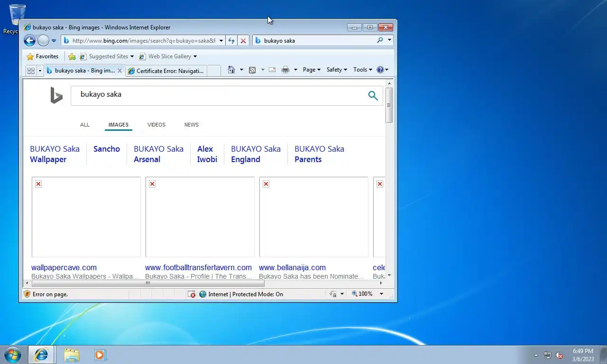Select the VIDEOS search category
Screen dimensions: 607x364
click(x=156, y=125)
